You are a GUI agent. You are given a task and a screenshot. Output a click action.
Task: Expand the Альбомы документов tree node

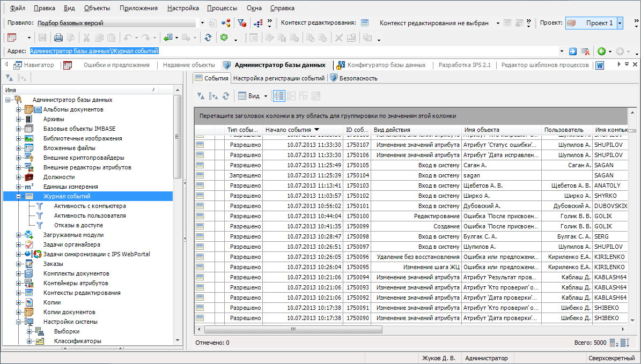(18, 110)
